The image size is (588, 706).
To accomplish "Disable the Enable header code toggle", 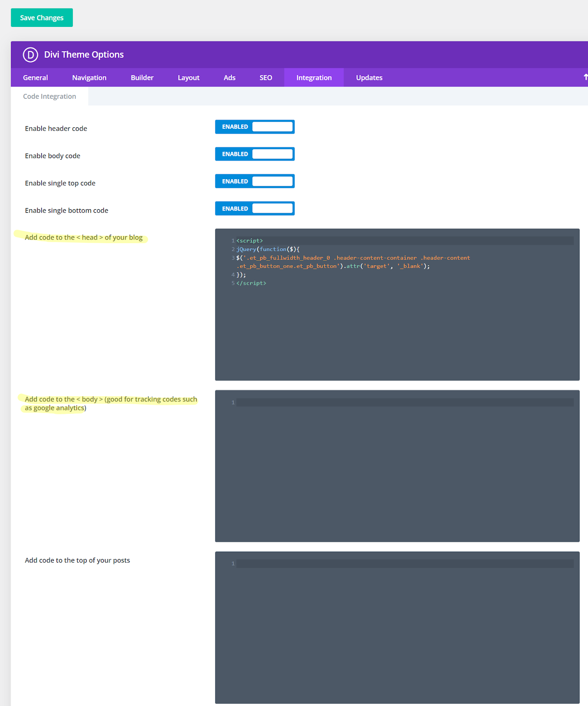I will click(x=255, y=127).
